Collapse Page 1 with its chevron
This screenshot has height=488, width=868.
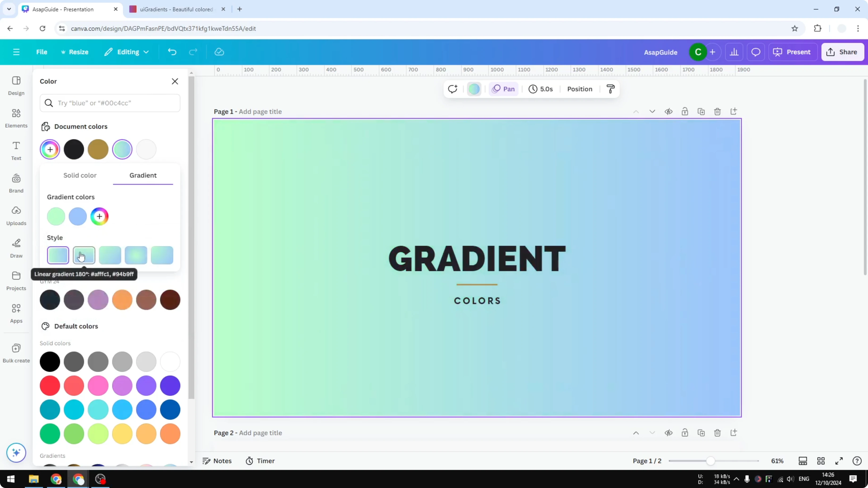pos(636,111)
